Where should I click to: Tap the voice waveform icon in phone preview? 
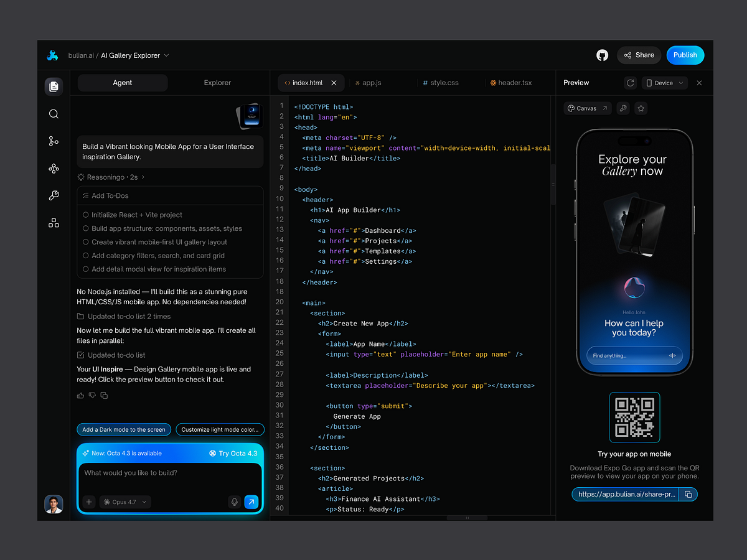(672, 356)
